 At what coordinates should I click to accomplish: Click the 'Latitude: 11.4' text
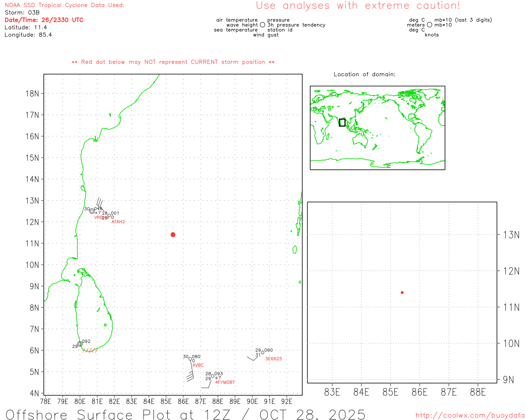[x=26, y=27]
